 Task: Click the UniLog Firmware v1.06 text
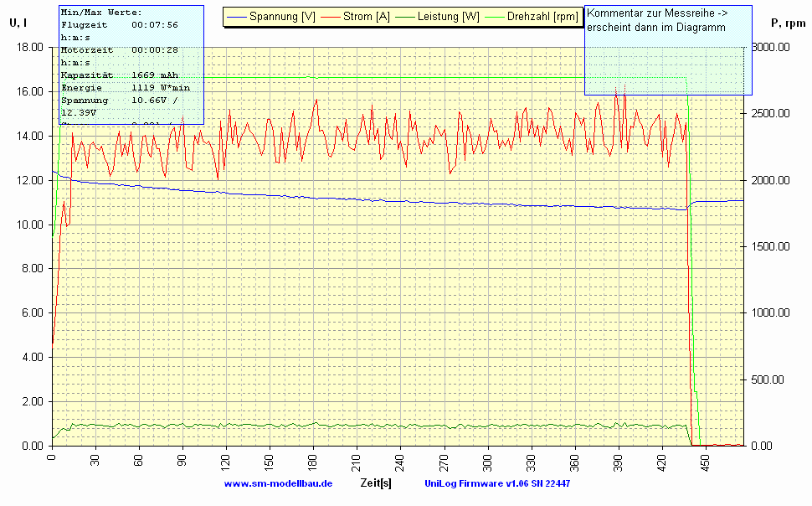point(497,483)
